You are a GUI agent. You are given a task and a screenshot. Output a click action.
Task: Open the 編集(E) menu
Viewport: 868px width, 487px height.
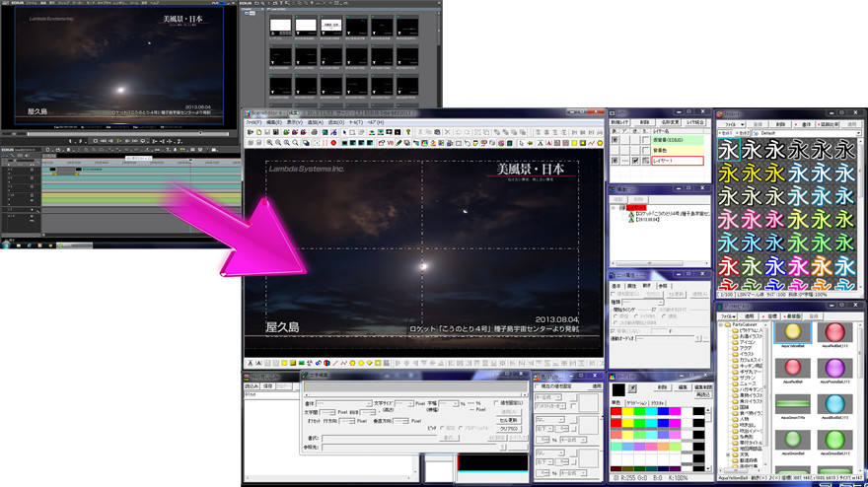point(273,122)
